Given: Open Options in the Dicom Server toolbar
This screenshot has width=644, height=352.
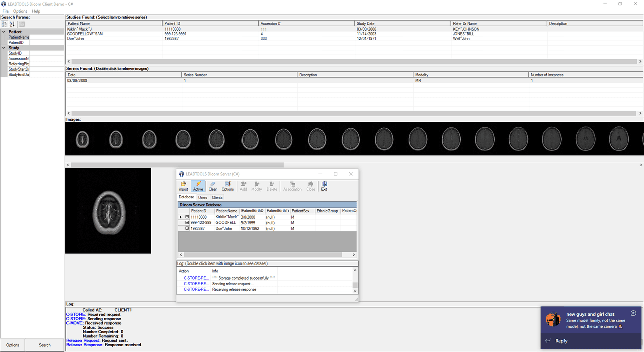Looking at the screenshot, I should (228, 186).
